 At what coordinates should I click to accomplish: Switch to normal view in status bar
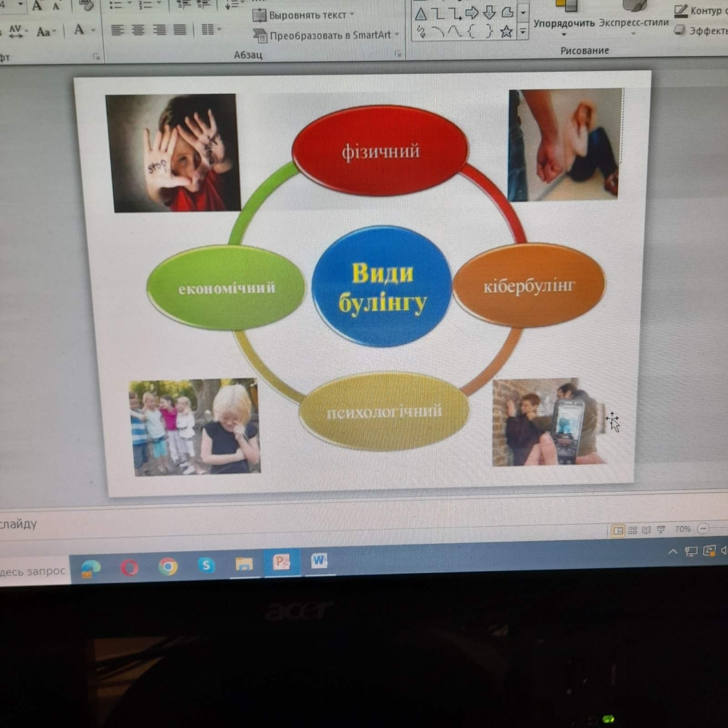(619, 530)
